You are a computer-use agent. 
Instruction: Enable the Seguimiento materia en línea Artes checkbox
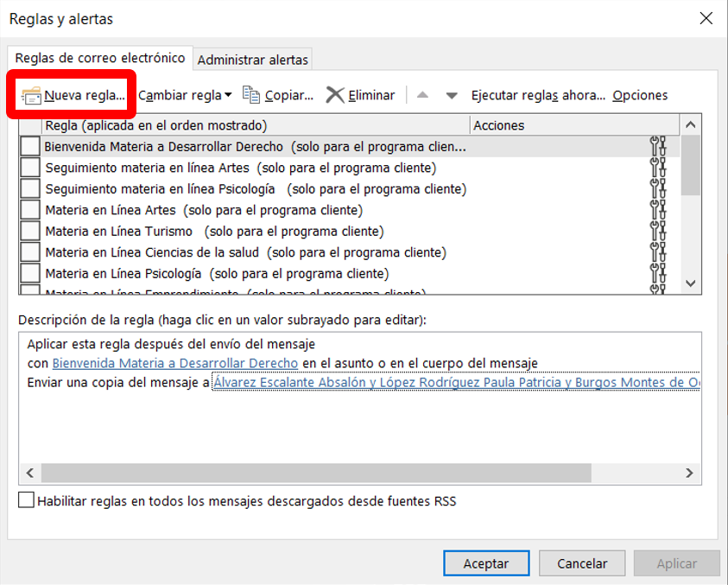[30, 168]
